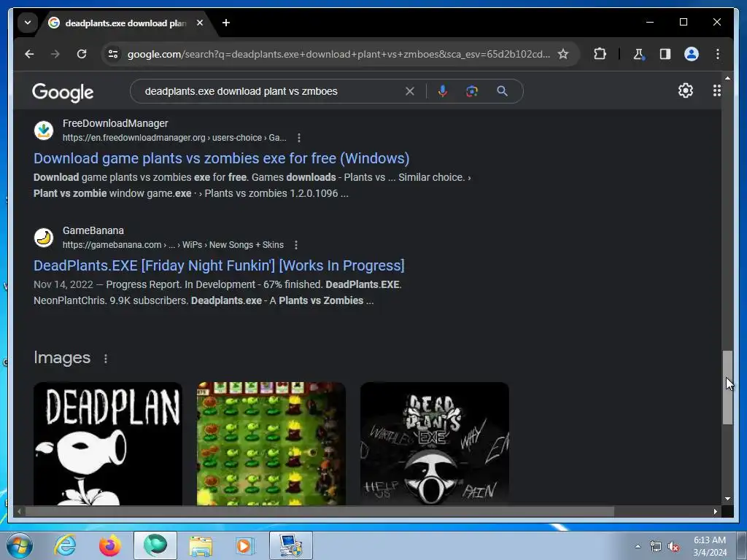The height and width of the screenshot is (560, 747).
Task: Open Windows Media Player on taskbar
Action: [x=245, y=545]
